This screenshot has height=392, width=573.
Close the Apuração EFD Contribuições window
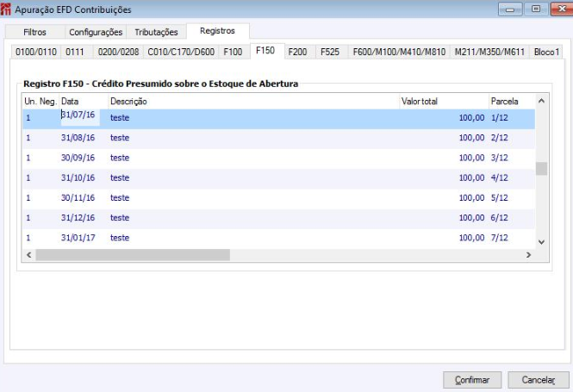tap(562, 9)
